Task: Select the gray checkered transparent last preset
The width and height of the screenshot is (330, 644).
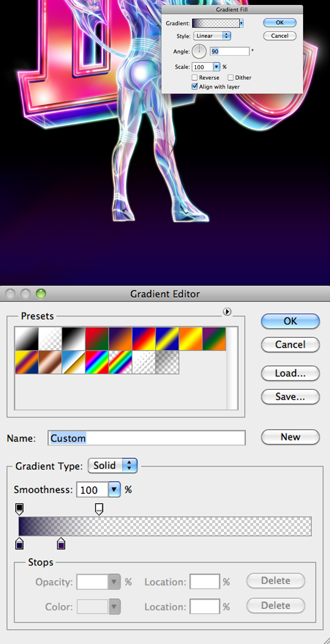Action: point(167,362)
